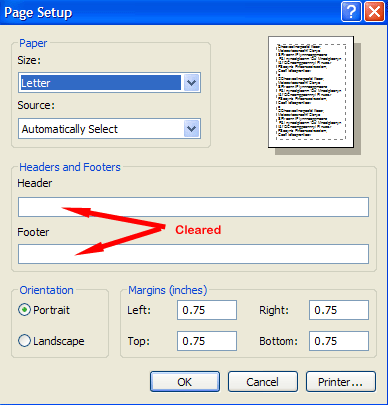Image resolution: width=388 pixels, height=405 pixels.
Task: Focus the Left margin field
Action: (207, 310)
